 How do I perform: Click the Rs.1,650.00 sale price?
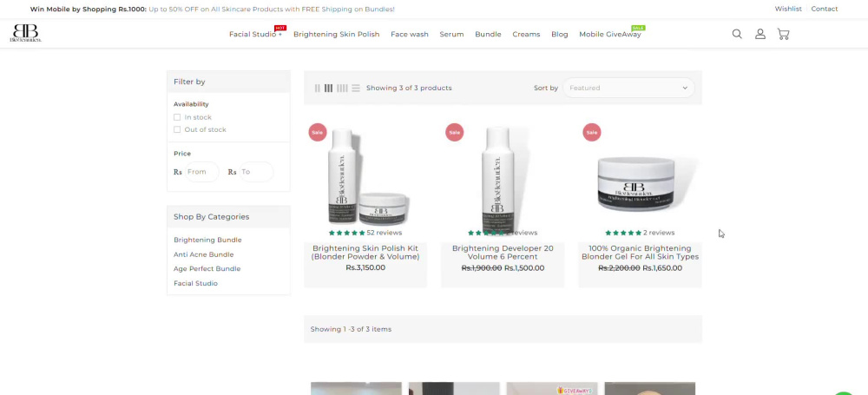point(662,268)
